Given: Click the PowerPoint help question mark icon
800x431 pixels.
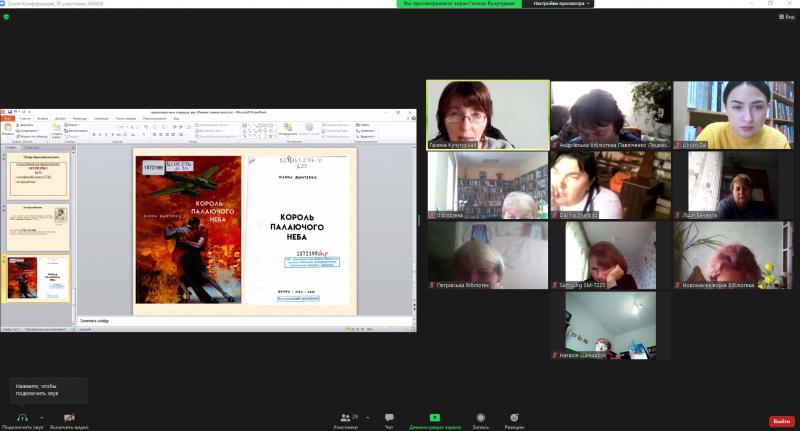Looking at the screenshot, I should click(413, 118).
